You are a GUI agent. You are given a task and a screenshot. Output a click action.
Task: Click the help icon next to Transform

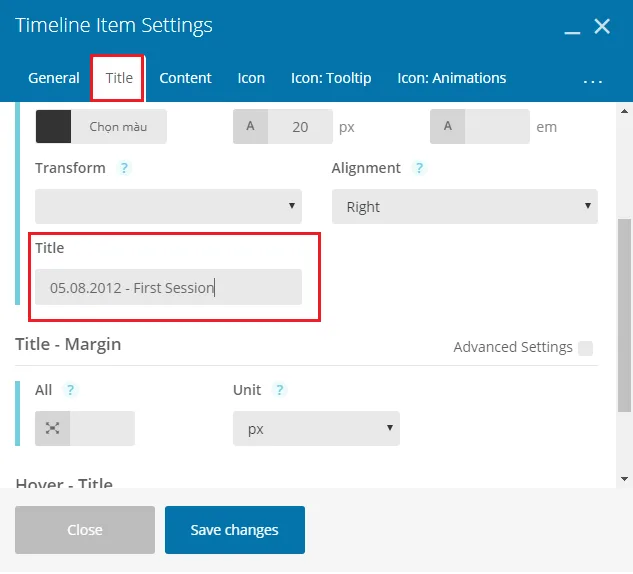point(124,168)
